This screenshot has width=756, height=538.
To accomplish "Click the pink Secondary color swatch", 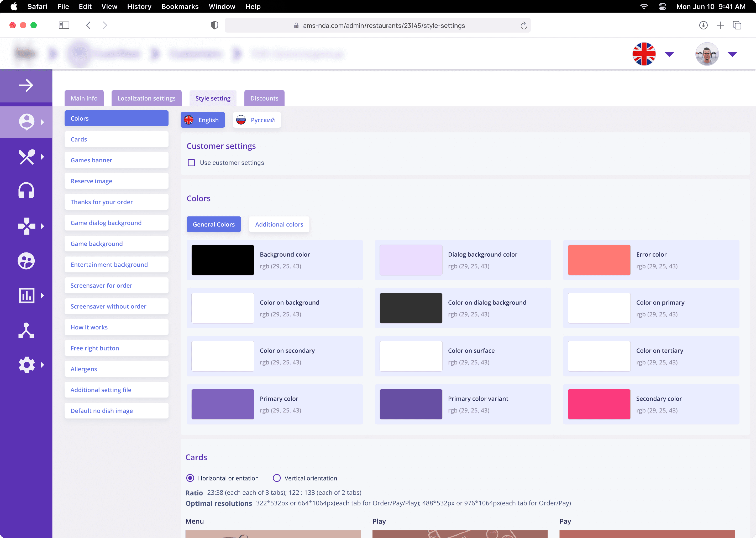I will click(599, 404).
